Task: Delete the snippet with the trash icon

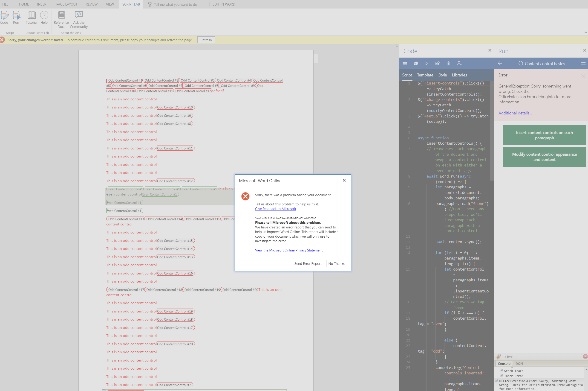Action: [x=448, y=63]
